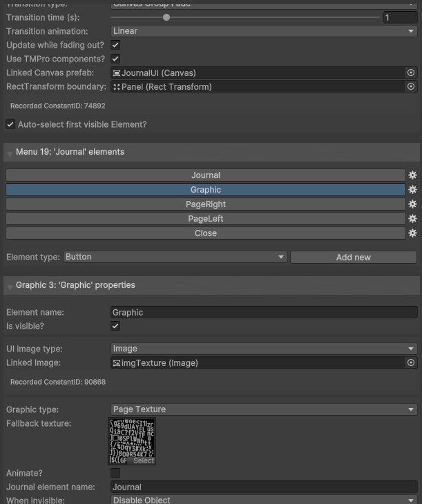Open settings gear for PageRight element

tap(412, 204)
